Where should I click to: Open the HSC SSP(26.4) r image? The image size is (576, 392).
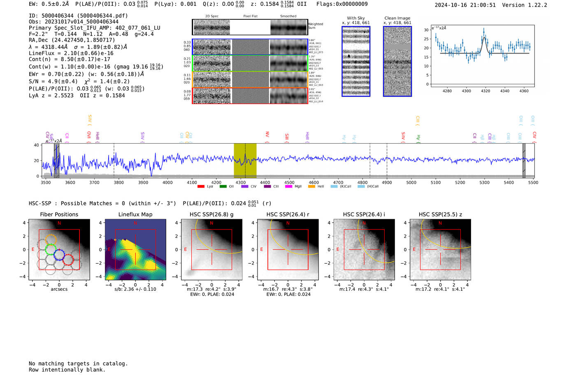click(x=288, y=250)
